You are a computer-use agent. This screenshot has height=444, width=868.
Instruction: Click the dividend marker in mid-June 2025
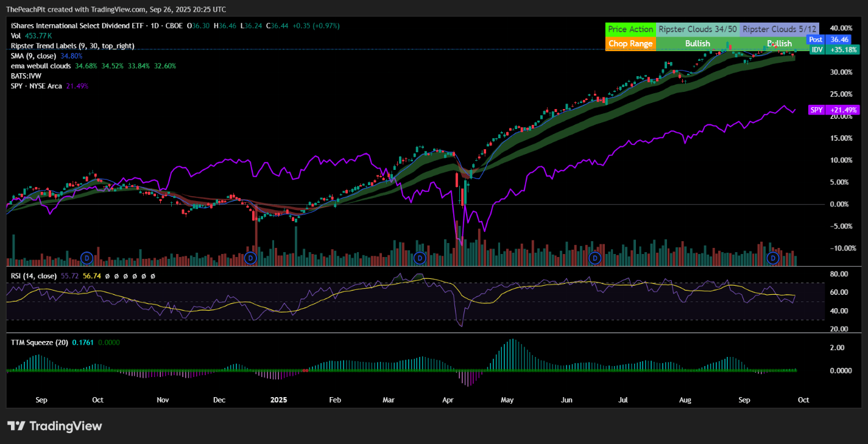[x=595, y=258]
